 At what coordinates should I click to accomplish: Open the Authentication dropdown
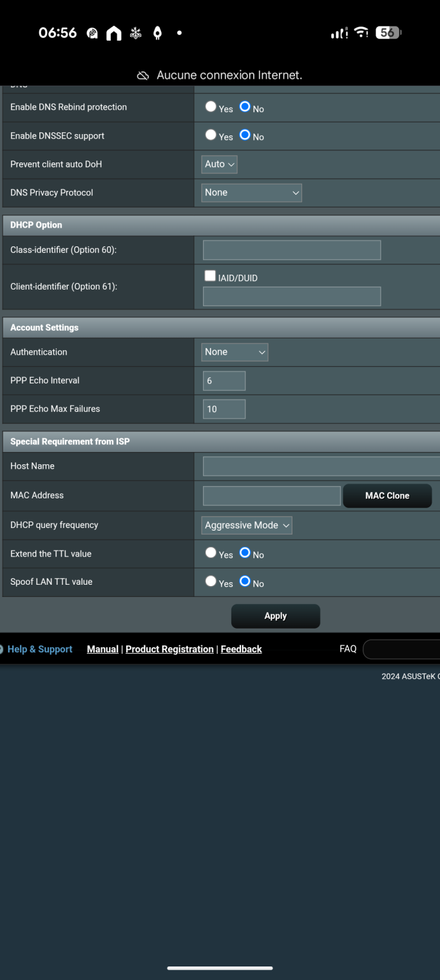(234, 352)
